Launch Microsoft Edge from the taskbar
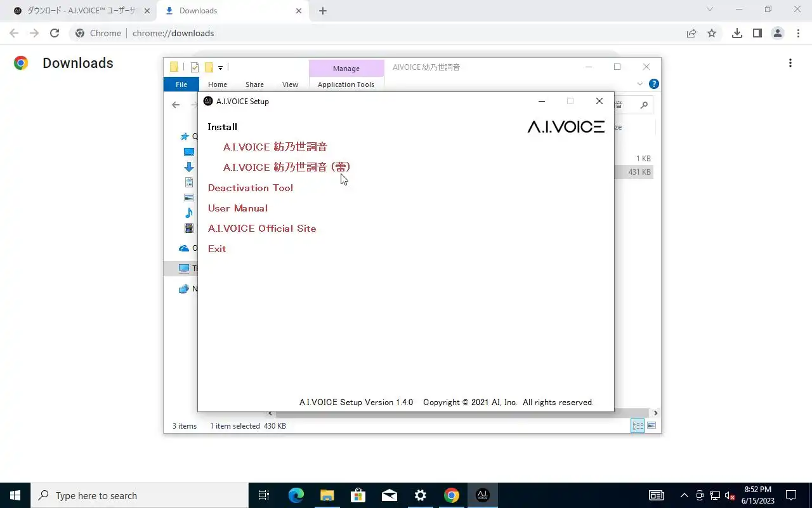812x508 pixels. [x=296, y=495]
